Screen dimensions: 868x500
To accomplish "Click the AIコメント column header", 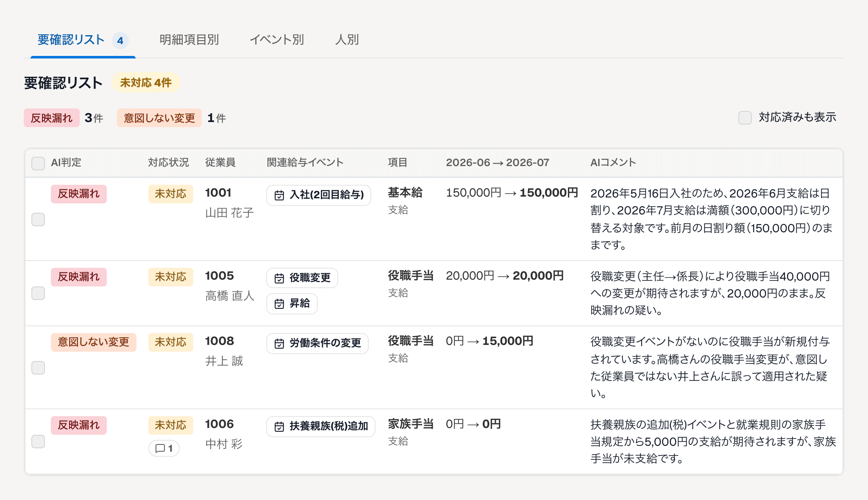I will [613, 163].
